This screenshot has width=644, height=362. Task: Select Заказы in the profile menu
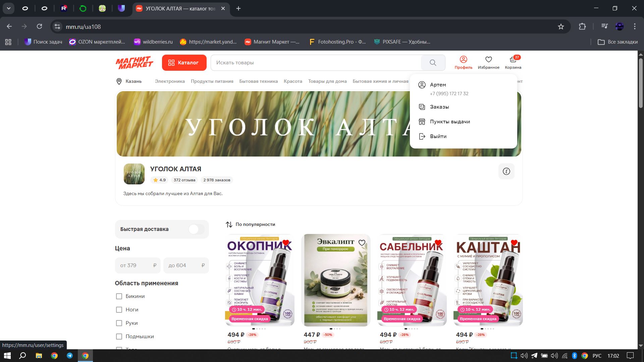click(x=439, y=107)
